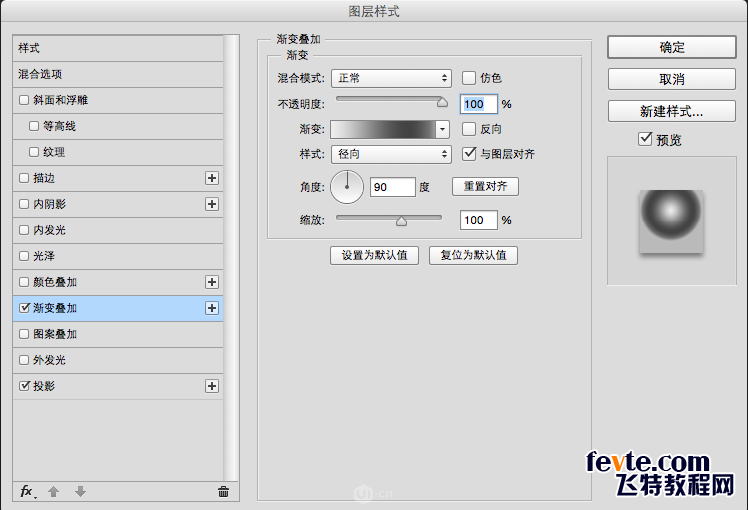Screen dimensions: 748x510
Task: Open the 光泽 settings row
Action: (x=118, y=256)
